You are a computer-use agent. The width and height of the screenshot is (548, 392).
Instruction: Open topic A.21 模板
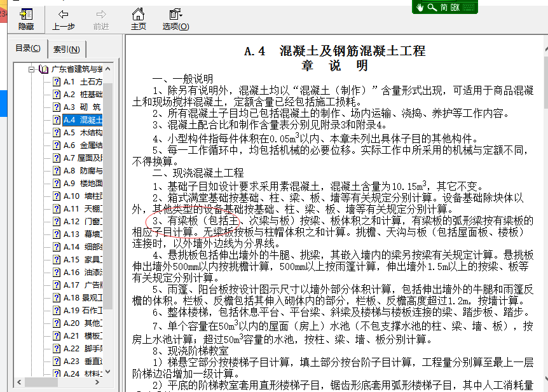(83, 335)
